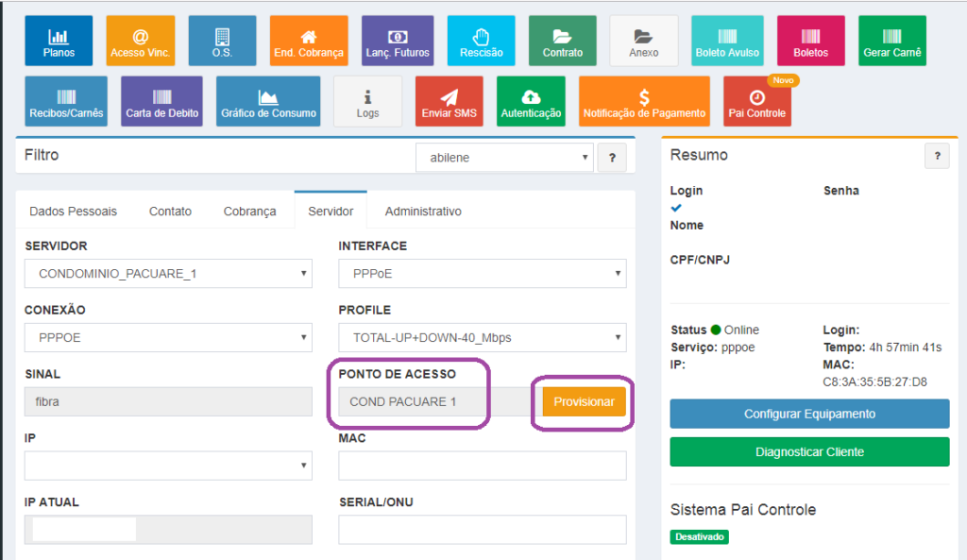The height and width of the screenshot is (560, 967).
Task: Select the Cobrança tab
Action: pyautogui.click(x=249, y=212)
